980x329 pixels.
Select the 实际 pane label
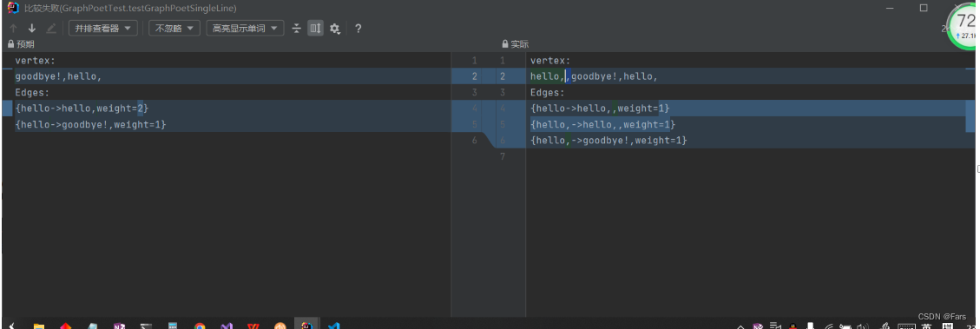coord(520,44)
